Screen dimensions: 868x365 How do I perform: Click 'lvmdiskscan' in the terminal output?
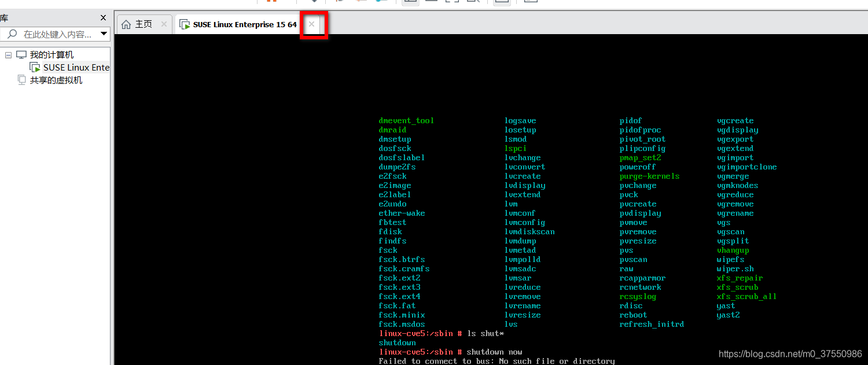pyautogui.click(x=529, y=232)
